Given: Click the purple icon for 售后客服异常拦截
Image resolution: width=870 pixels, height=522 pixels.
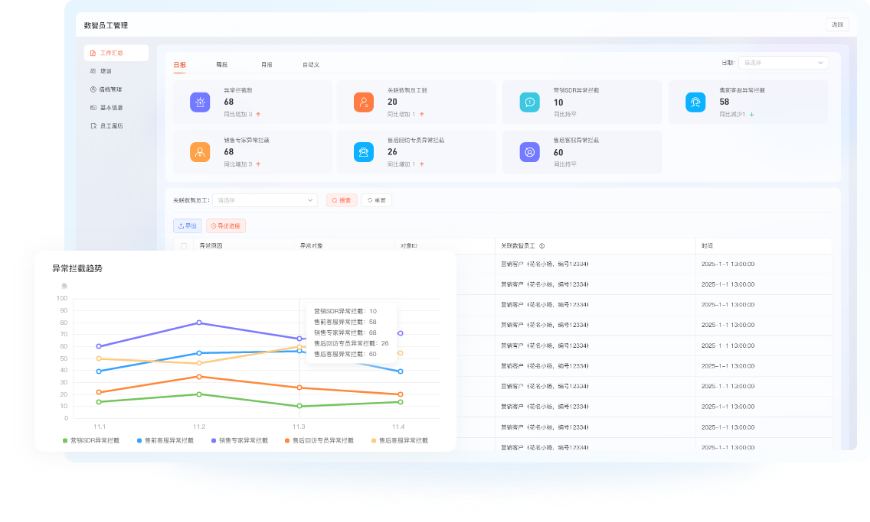Looking at the screenshot, I should point(529,152).
